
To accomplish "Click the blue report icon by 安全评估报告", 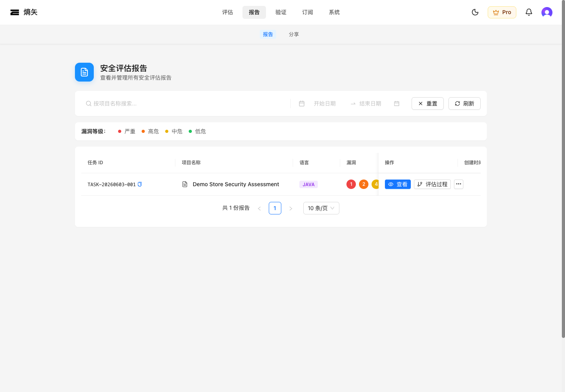I will [84, 72].
